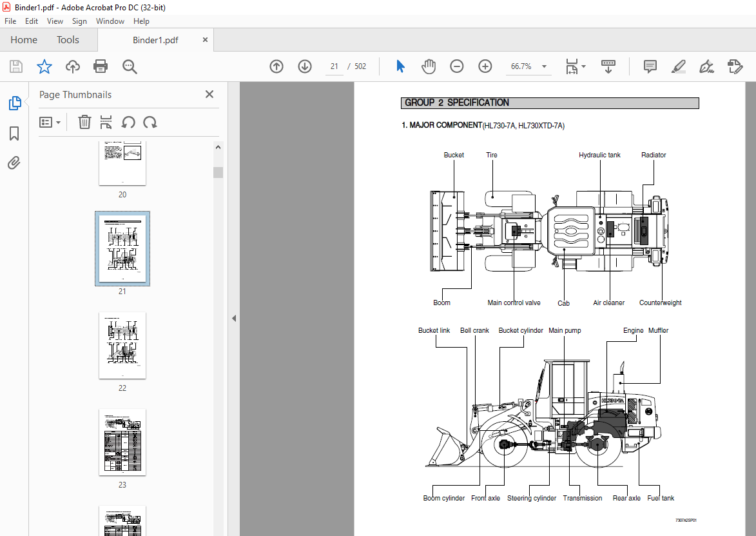Enable scrolling mode icon

pos(608,66)
